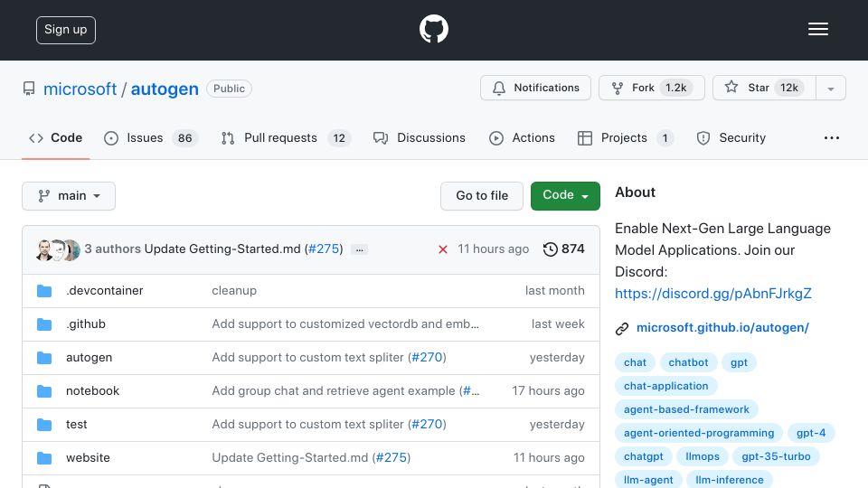
Task: Open the main branch selector dropdown
Action: pos(69,196)
